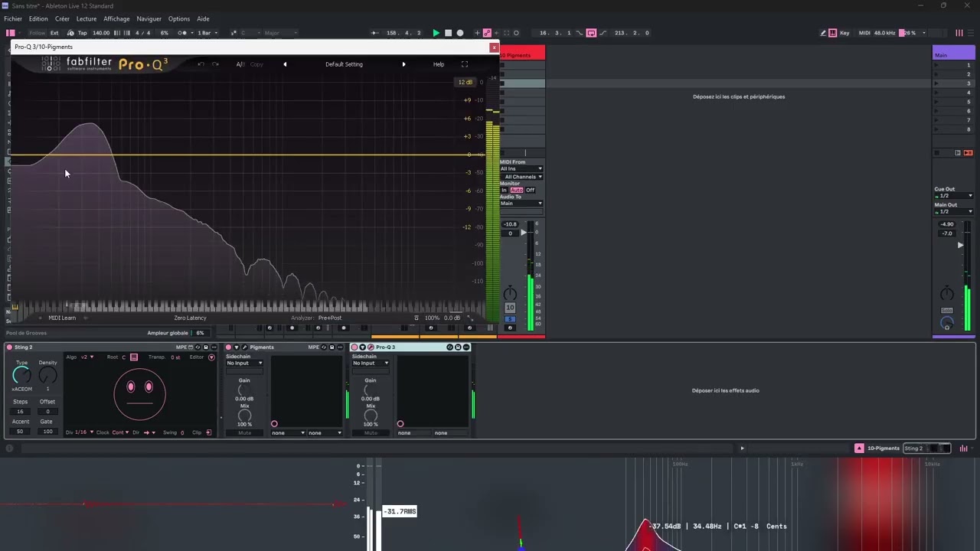The image size is (980, 551).
Task: Click the Record button in transport
Action: [x=460, y=33]
